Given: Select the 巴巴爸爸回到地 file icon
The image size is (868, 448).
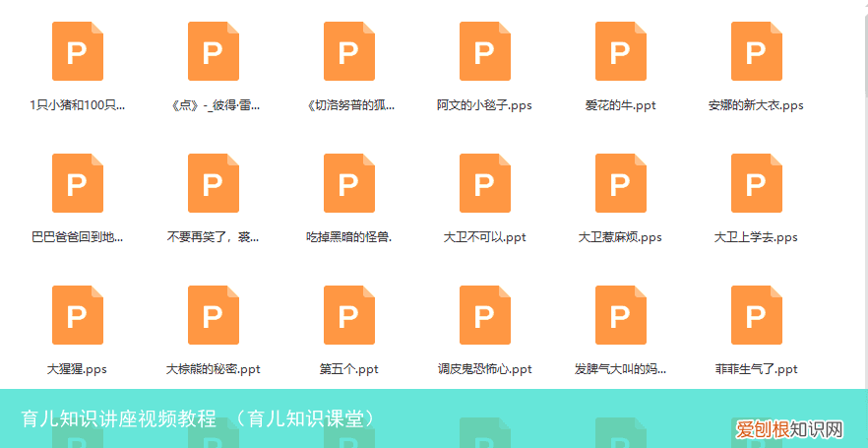Looking at the screenshot, I should pos(78,183).
